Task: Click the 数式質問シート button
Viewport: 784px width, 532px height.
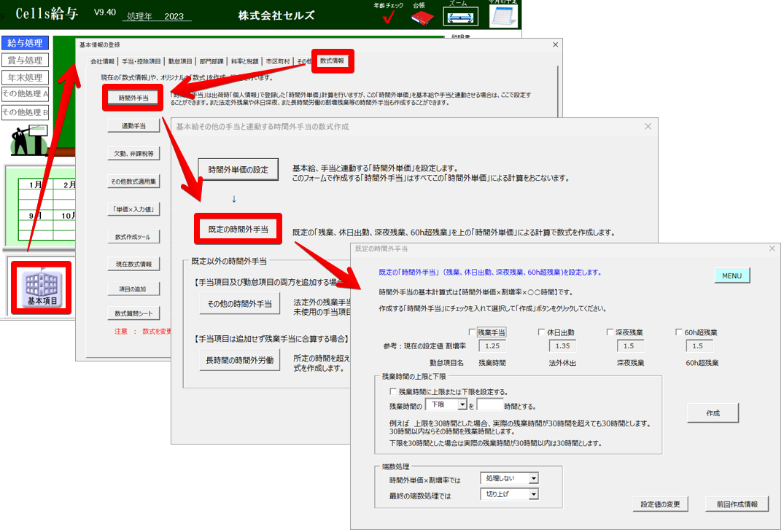Action: 133,313
